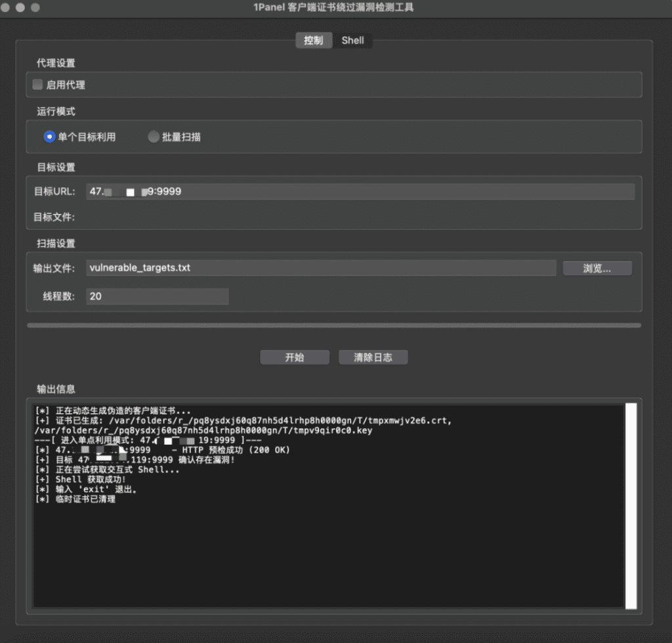Image resolution: width=672 pixels, height=643 pixels.
Task: Click the log line 'Shell 获取成功!'
Action: point(80,480)
